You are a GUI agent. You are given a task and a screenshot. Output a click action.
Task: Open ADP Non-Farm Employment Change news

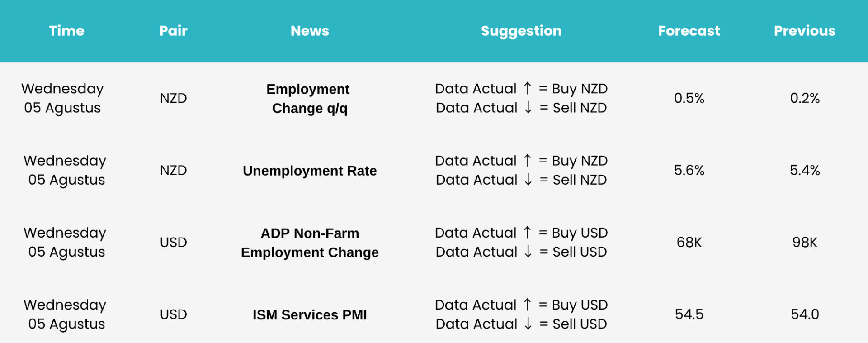pos(310,243)
